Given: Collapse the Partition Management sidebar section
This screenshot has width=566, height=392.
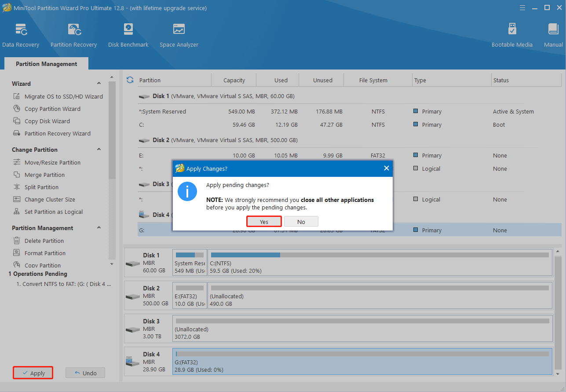Looking at the screenshot, I should [99, 228].
